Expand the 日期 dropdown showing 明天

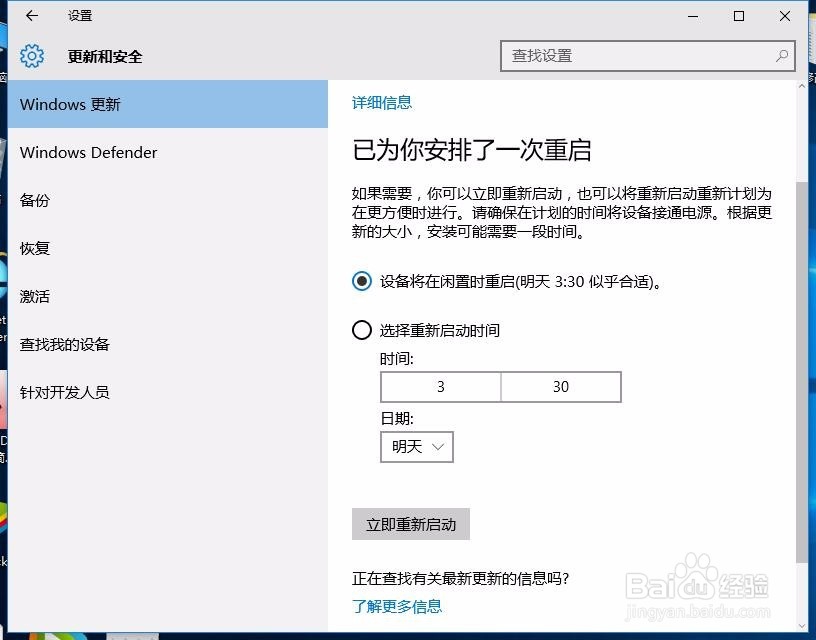click(x=417, y=446)
